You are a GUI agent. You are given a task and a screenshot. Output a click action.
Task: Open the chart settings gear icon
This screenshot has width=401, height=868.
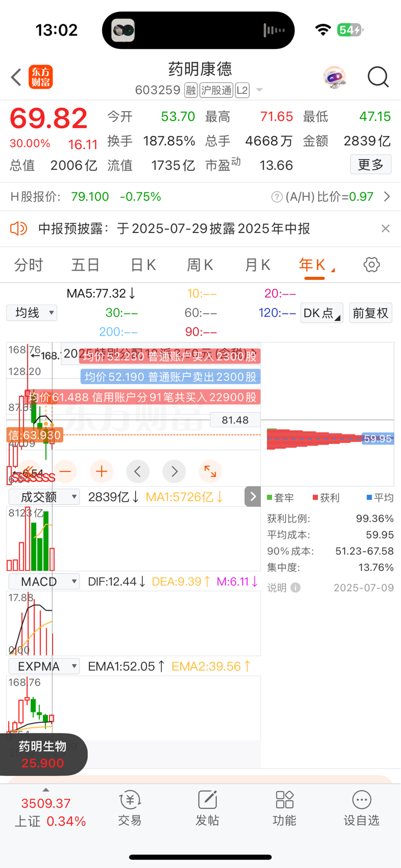(x=371, y=264)
